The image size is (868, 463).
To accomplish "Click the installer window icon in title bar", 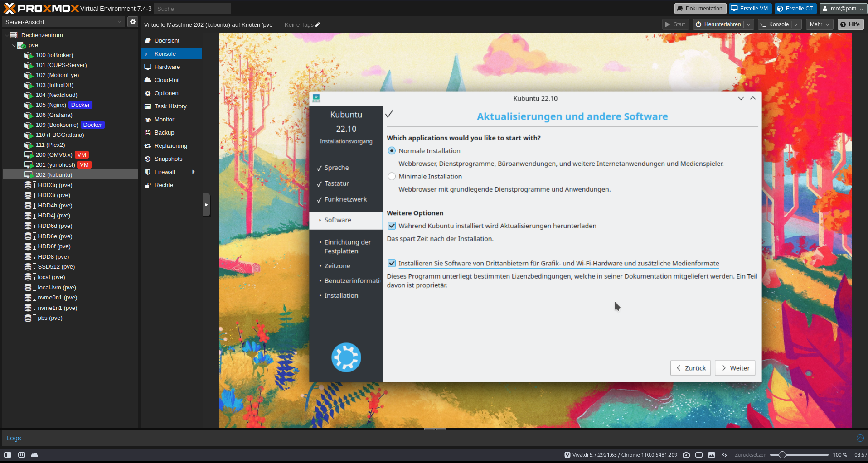I will (316, 98).
